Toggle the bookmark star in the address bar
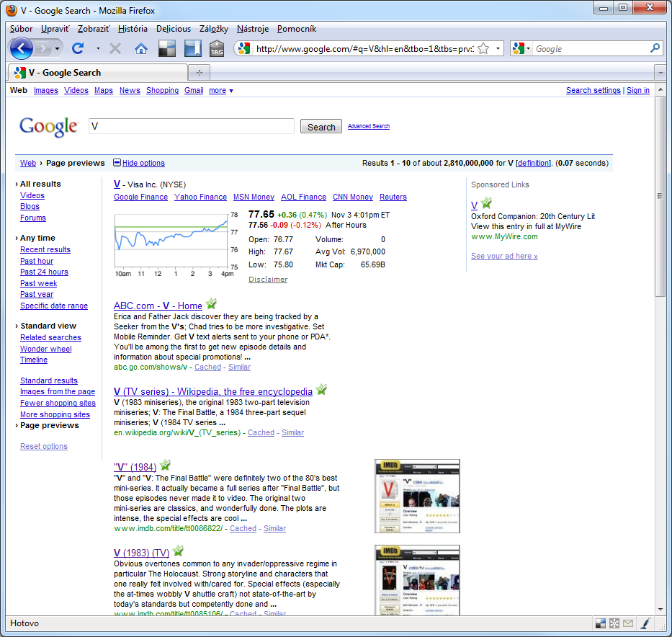 click(x=483, y=49)
